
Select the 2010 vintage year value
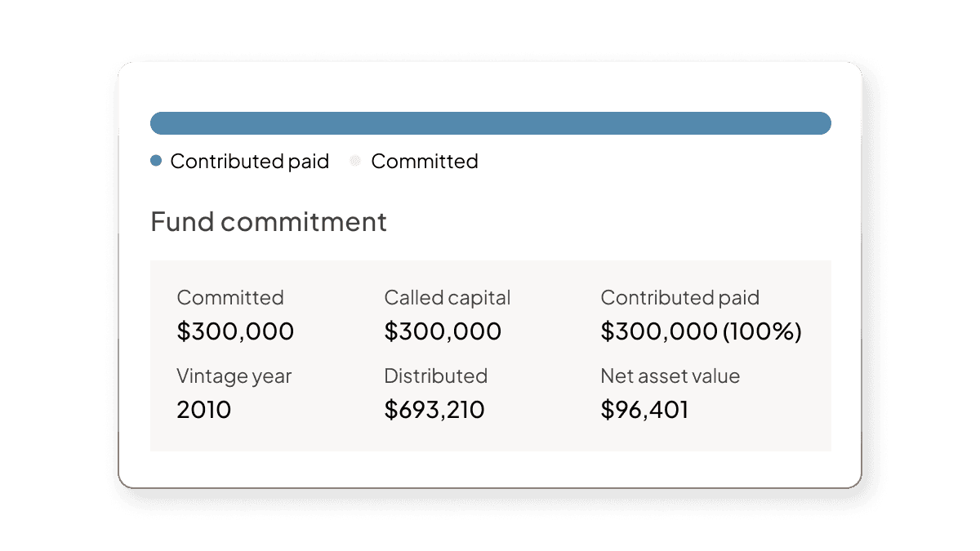click(x=204, y=410)
